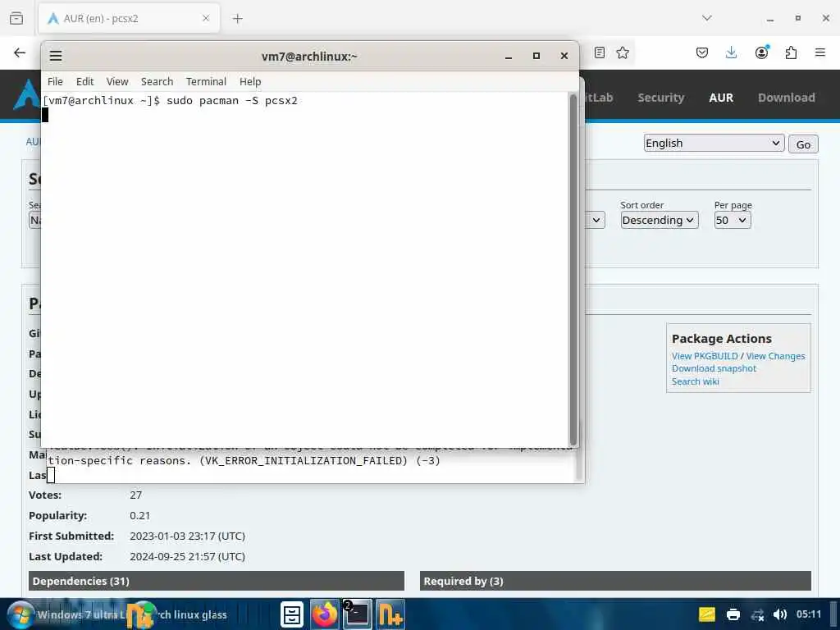Open the terminal Help menu
This screenshot has height=630, width=840.
[x=250, y=81]
